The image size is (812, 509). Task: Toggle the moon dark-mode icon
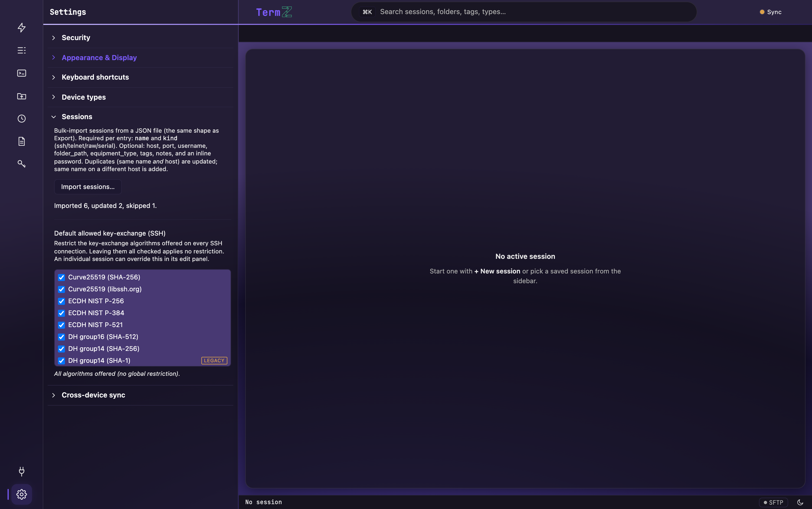point(800,502)
